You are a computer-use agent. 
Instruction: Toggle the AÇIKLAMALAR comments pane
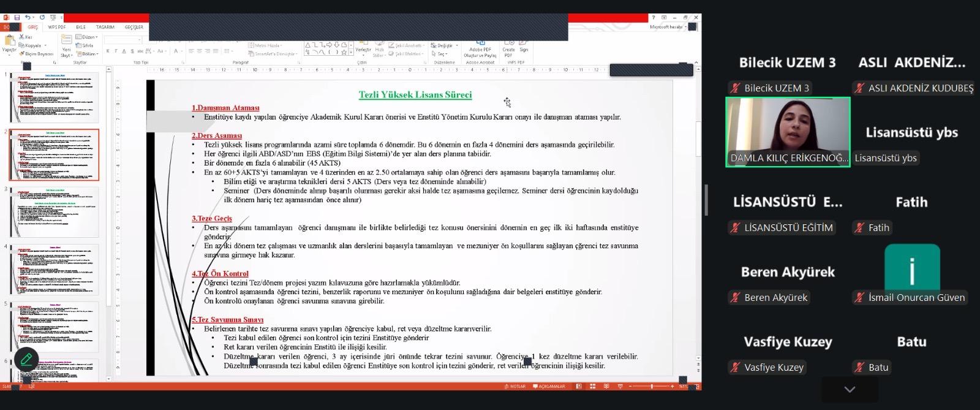click(549, 386)
